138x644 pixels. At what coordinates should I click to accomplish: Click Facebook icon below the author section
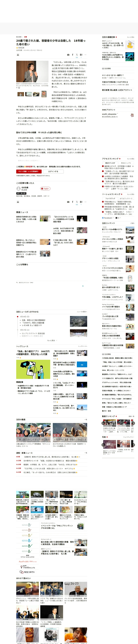(x=73, y=202)
